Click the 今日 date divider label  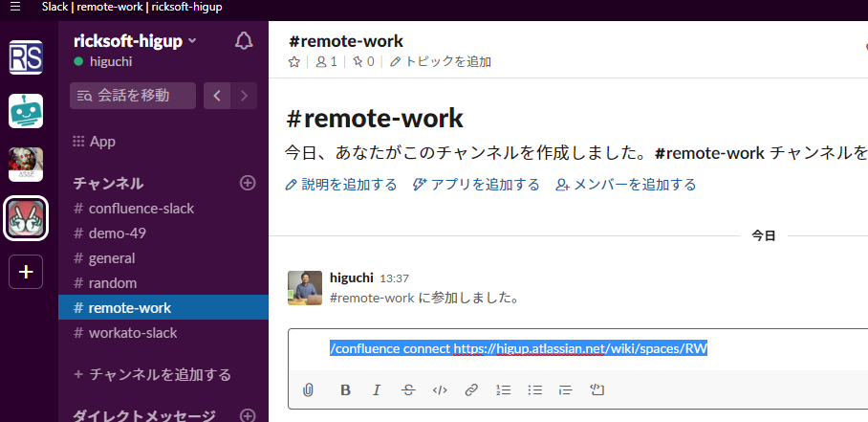click(x=764, y=236)
